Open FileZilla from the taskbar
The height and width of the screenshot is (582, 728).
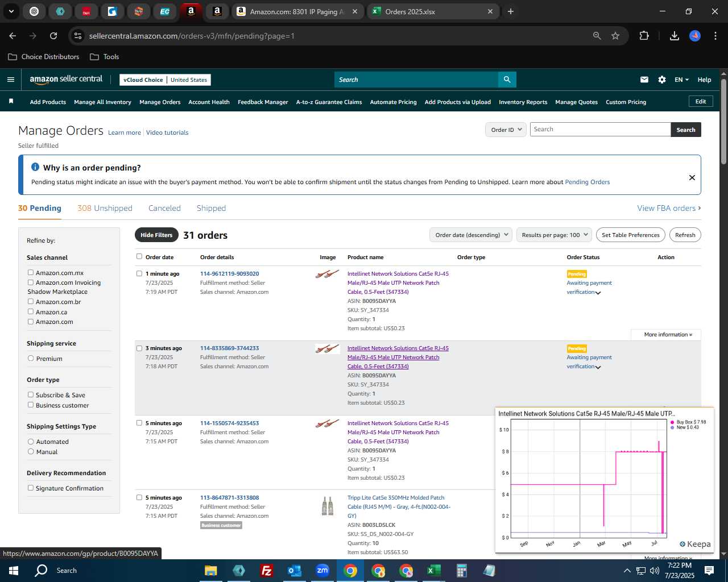[x=266, y=571]
